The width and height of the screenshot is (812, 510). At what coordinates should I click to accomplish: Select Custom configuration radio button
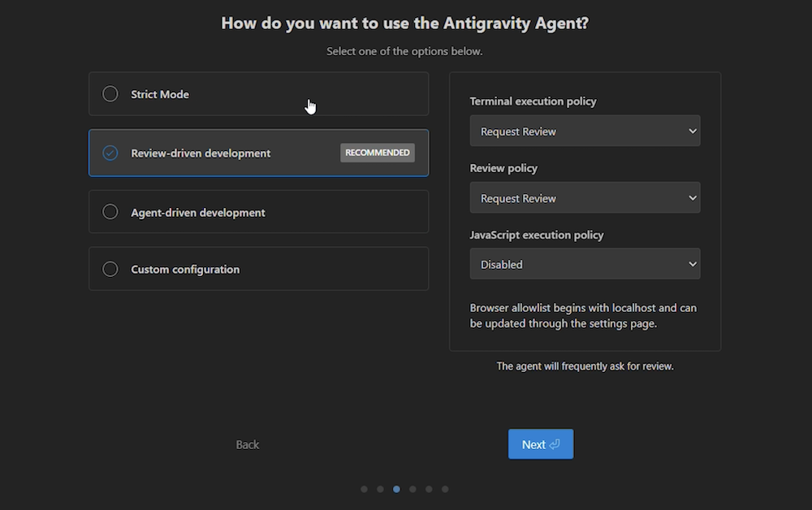tap(110, 269)
